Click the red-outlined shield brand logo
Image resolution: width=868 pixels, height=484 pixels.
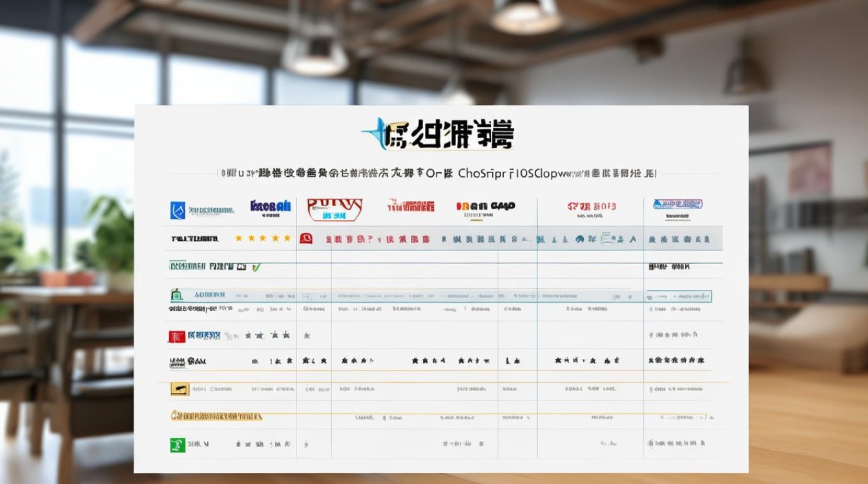[x=335, y=209]
